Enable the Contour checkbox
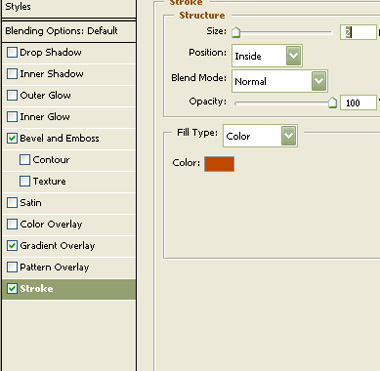Image resolution: width=380 pixels, height=371 pixels. click(25, 160)
